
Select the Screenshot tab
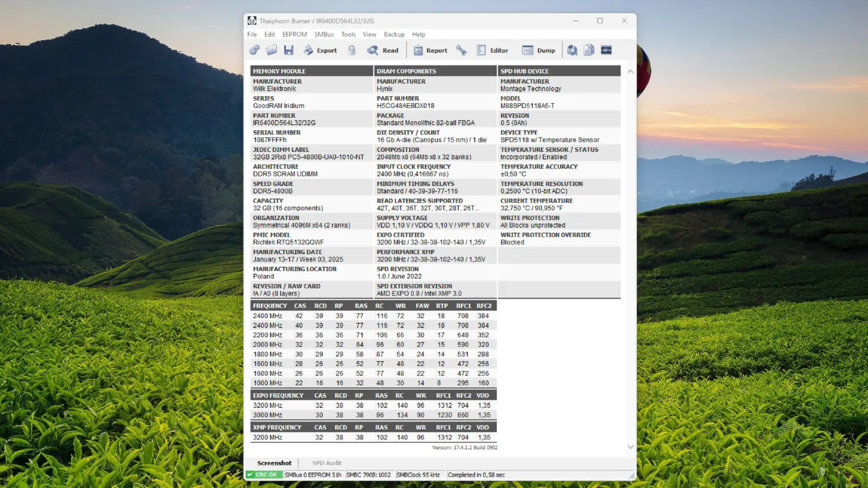coord(274,463)
